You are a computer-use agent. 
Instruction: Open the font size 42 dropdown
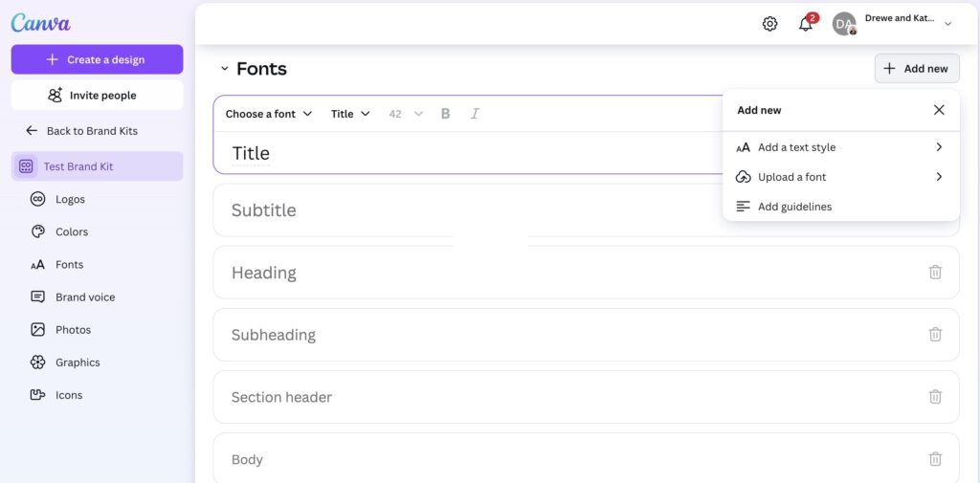406,114
